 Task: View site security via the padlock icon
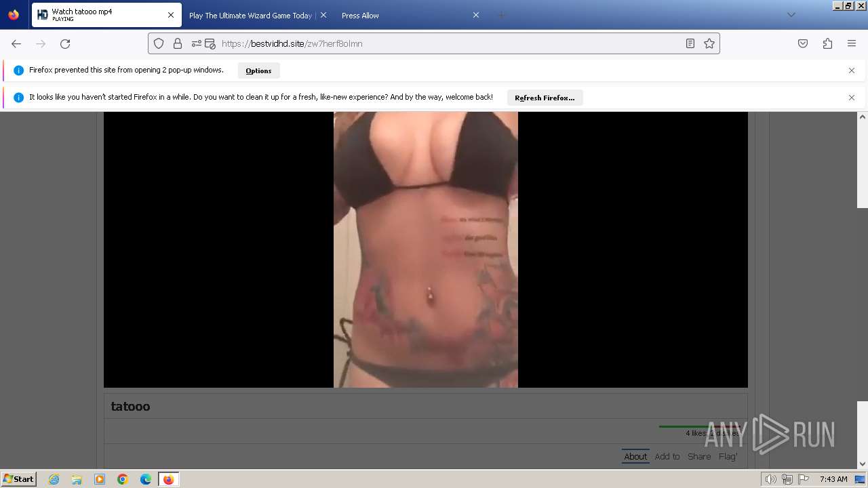click(x=178, y=43)
